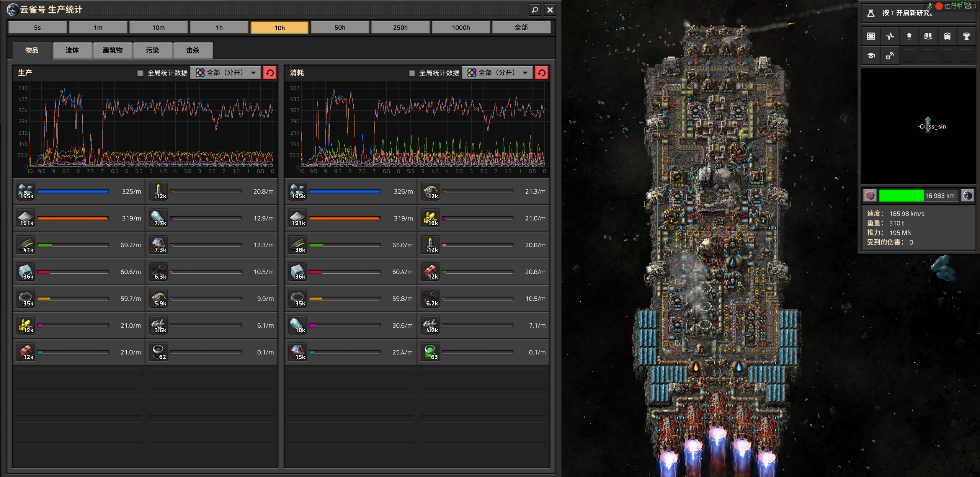Open the 全部（分开）dropdown in the 消耗 panel
Screen dimensions: 980x477
497,73
